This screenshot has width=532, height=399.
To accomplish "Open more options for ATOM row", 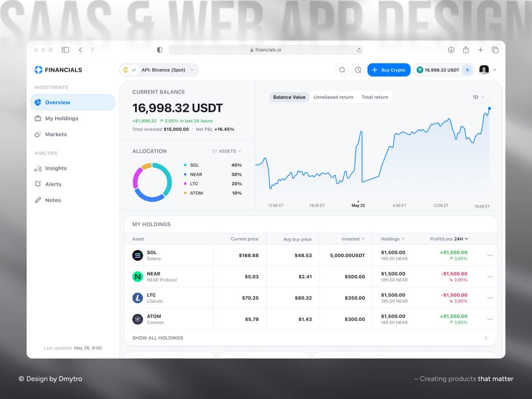I will [490, 319].
